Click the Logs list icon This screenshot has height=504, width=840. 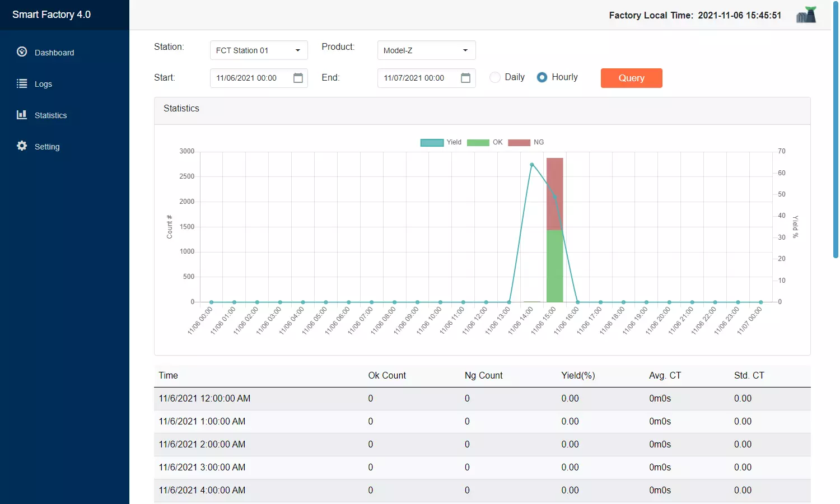pyautogui.click(x=22, y=83)
